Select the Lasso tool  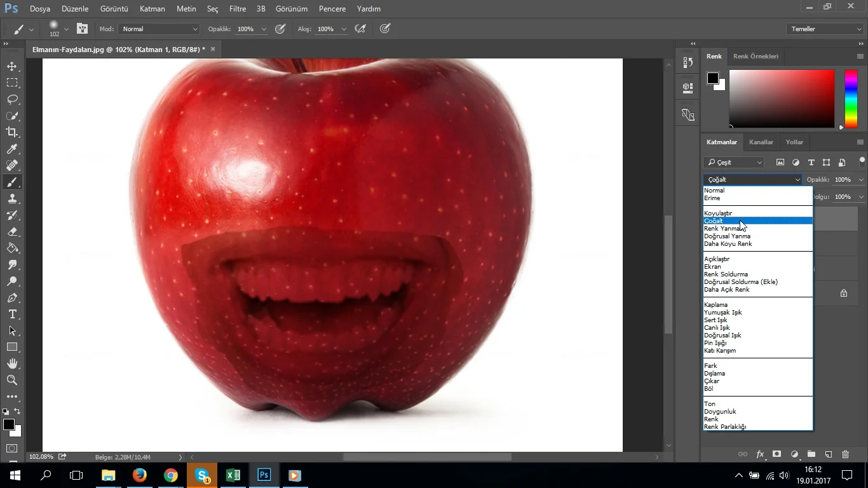point(12,99)
